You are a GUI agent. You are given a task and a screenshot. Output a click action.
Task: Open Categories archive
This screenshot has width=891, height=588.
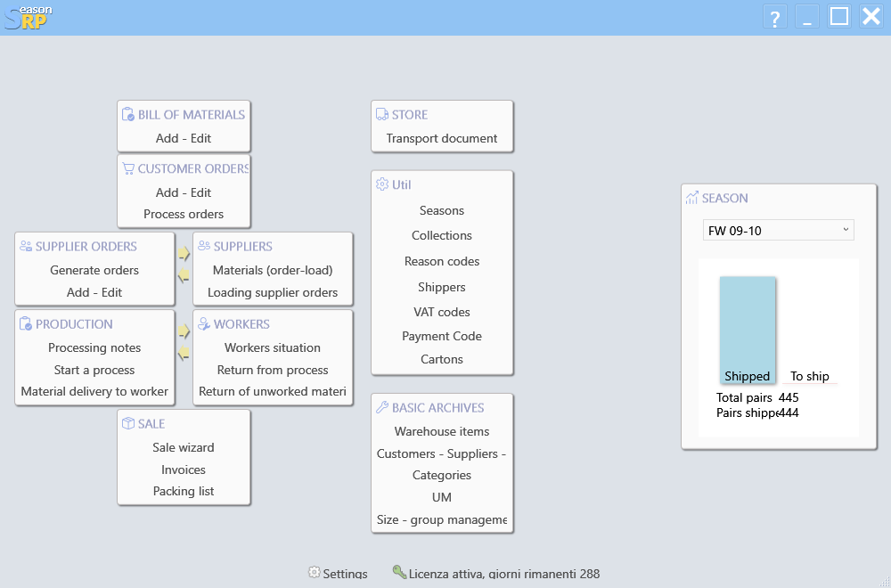(442, 476)
